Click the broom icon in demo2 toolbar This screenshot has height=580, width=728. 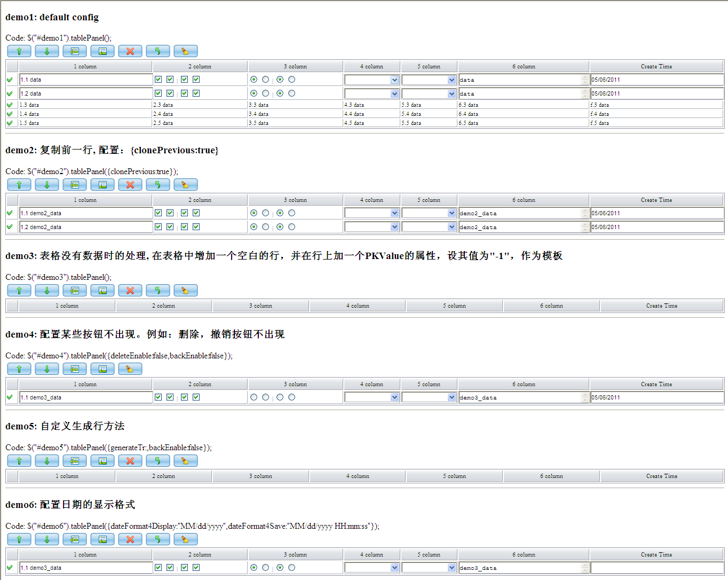coord(186,185)
